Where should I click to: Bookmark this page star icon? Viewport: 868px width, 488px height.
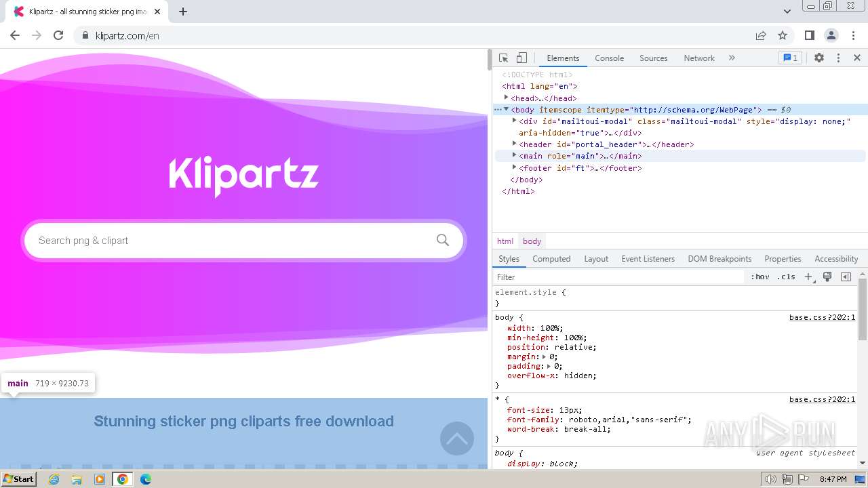(783, 35)
